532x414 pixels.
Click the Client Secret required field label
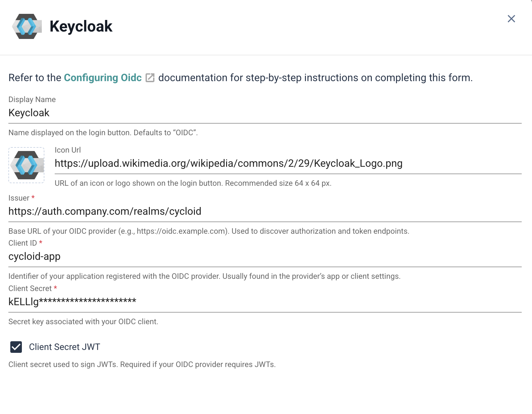[30, 288]
